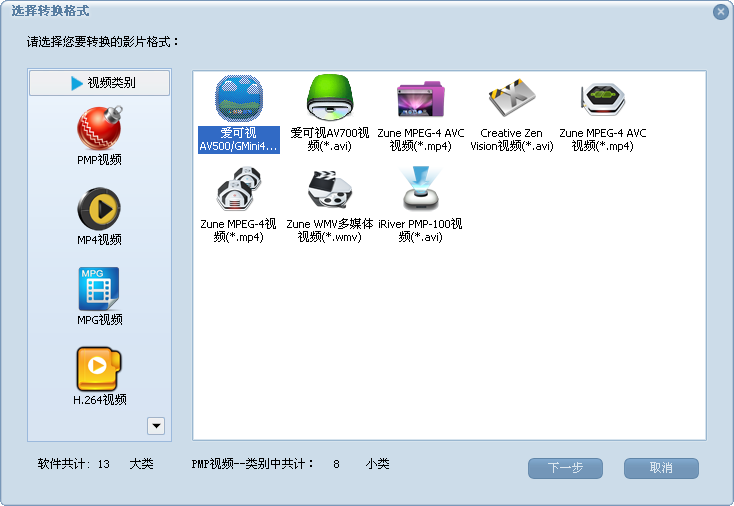Choose the MPG视频 category icon
The height and width of the screenshot is (506, 734).
coord(99,288)
